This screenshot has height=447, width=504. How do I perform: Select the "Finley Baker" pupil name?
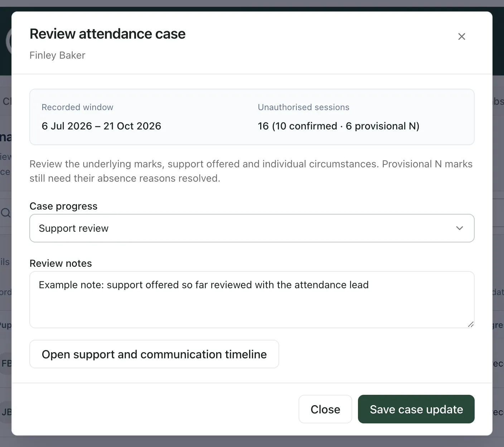coord(57,55)
